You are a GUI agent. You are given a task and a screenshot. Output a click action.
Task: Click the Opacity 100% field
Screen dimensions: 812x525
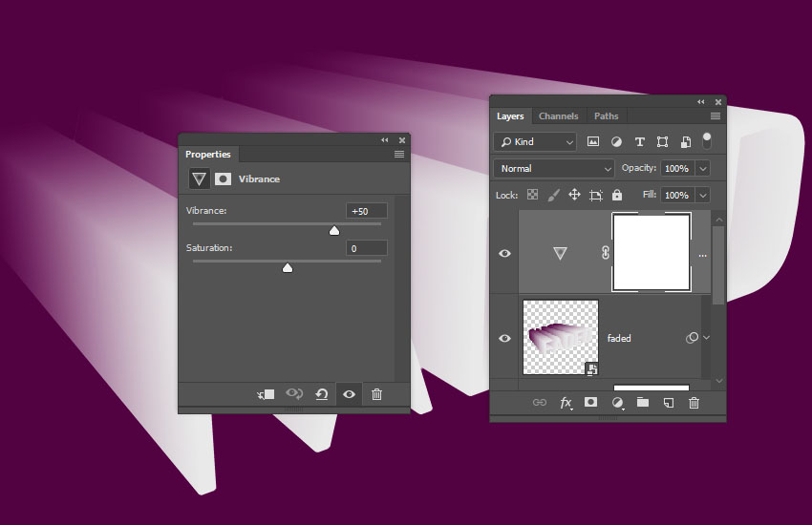click(677, 169)
